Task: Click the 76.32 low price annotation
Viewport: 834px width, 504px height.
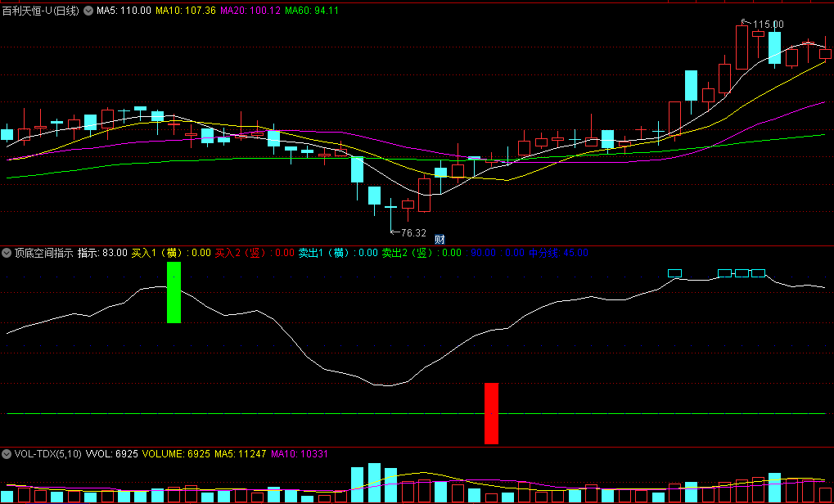Action: point(413,233)
